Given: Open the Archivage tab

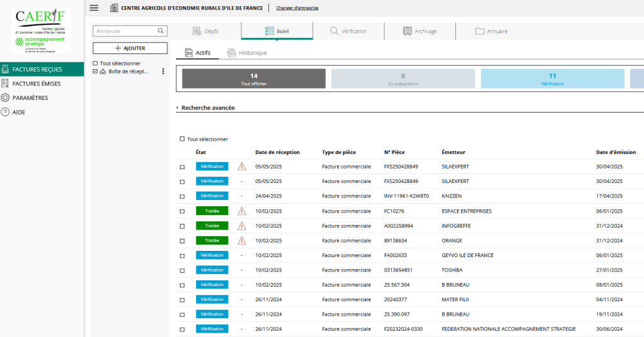Looking at the screenshot, I should pos(419,31).
